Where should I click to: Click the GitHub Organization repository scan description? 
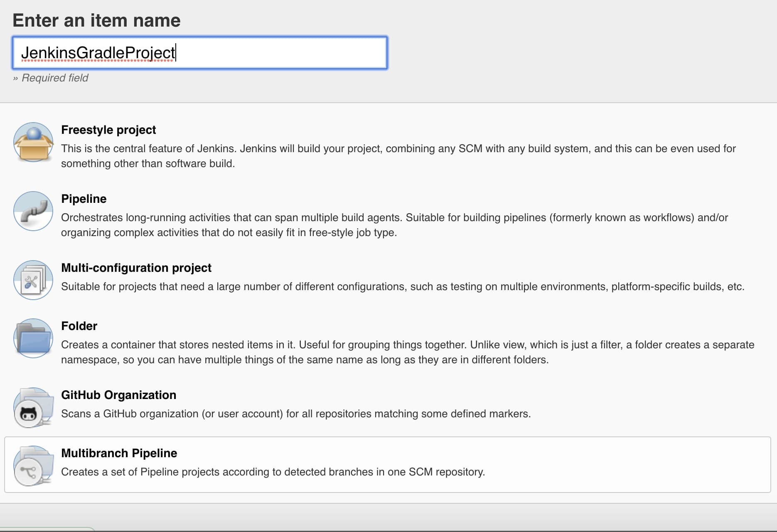tap(295, 414)
